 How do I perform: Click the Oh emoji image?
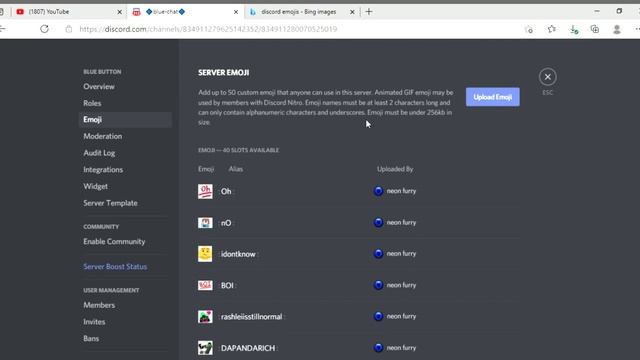click(x=205, y=191)
